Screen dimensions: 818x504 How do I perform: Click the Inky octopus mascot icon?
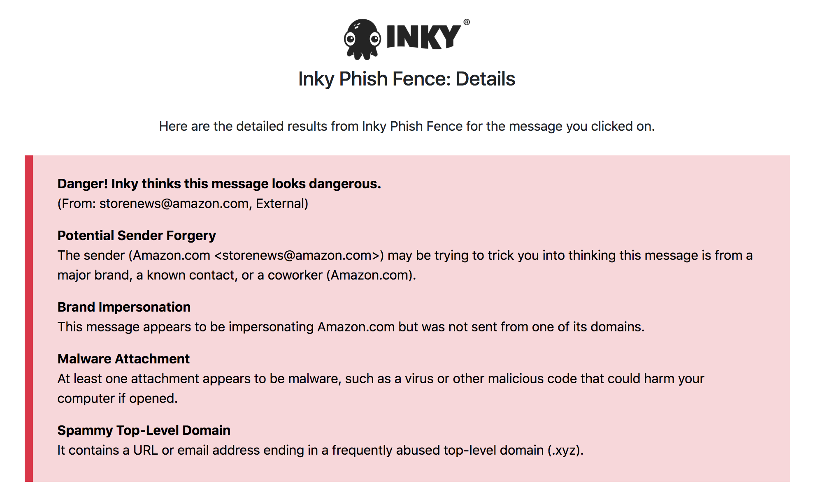[363, 39]
